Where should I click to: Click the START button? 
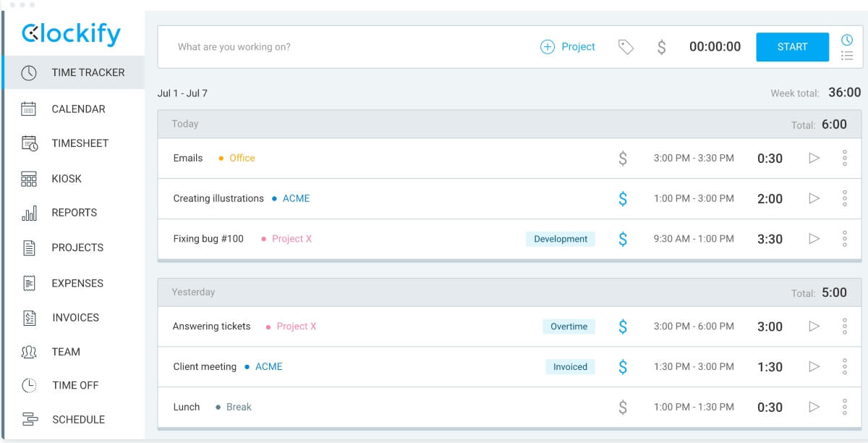(x=793, y=47)
